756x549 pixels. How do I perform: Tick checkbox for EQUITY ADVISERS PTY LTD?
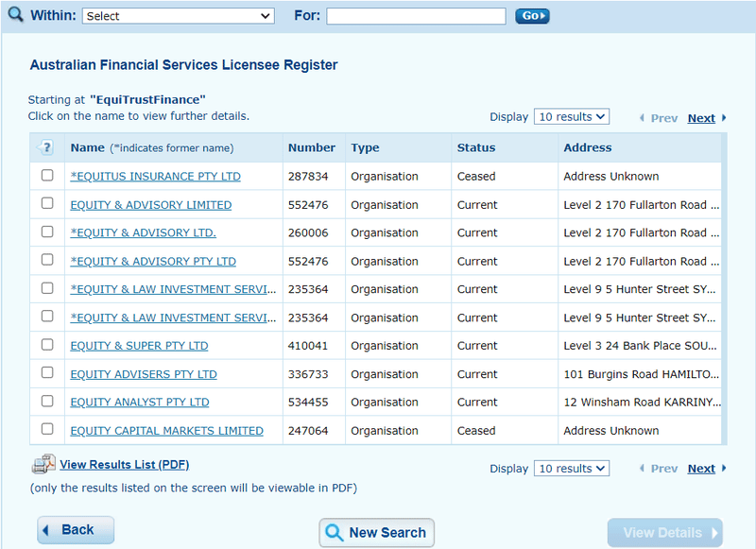point(47,372)
